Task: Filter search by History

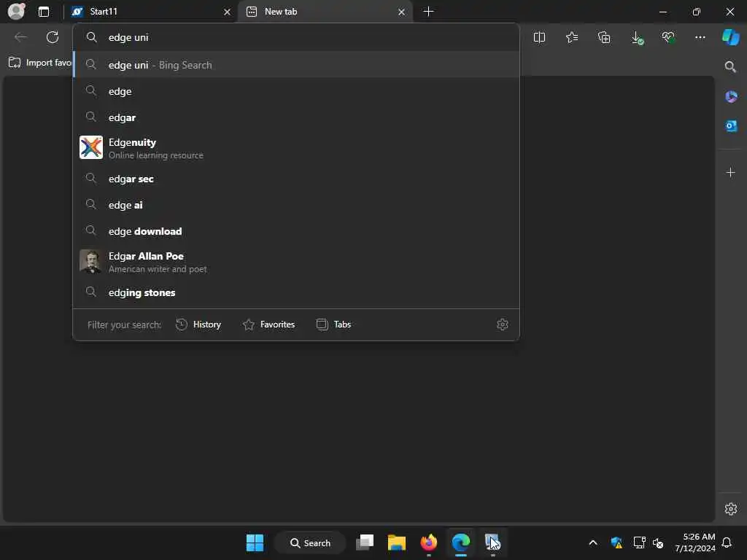Action: pos(198,324)
